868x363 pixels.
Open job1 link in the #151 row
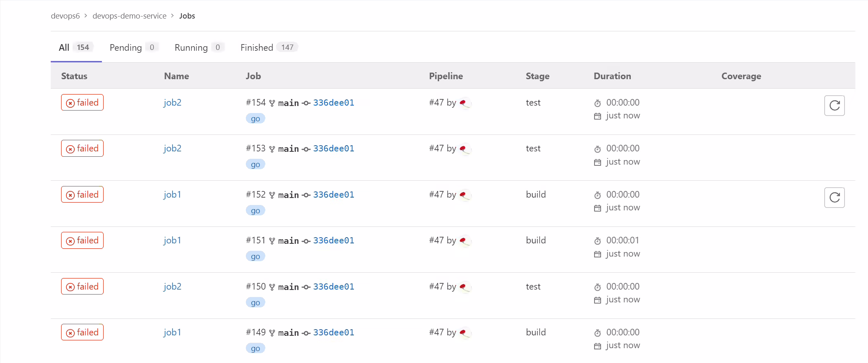point(172,240)
